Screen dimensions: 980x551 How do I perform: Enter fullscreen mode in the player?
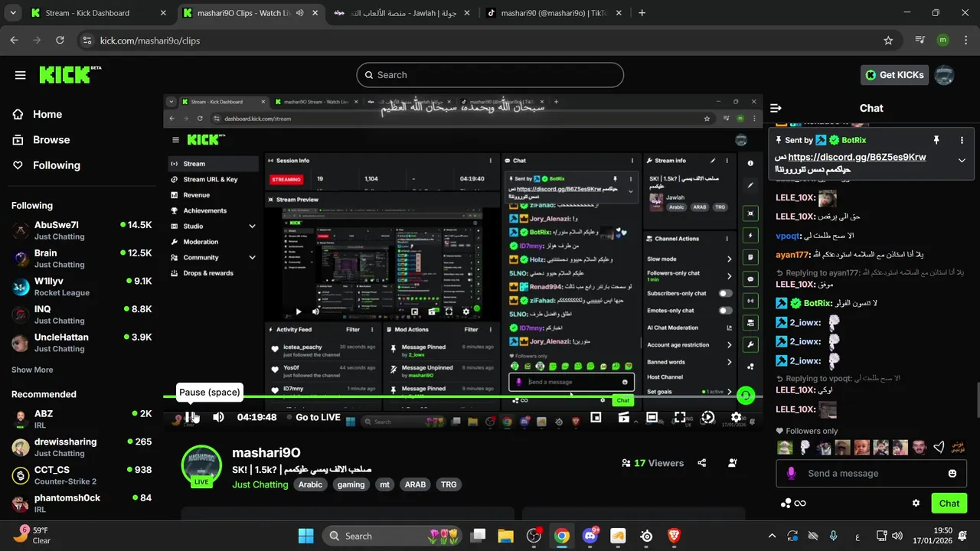(x=680, y=417)
